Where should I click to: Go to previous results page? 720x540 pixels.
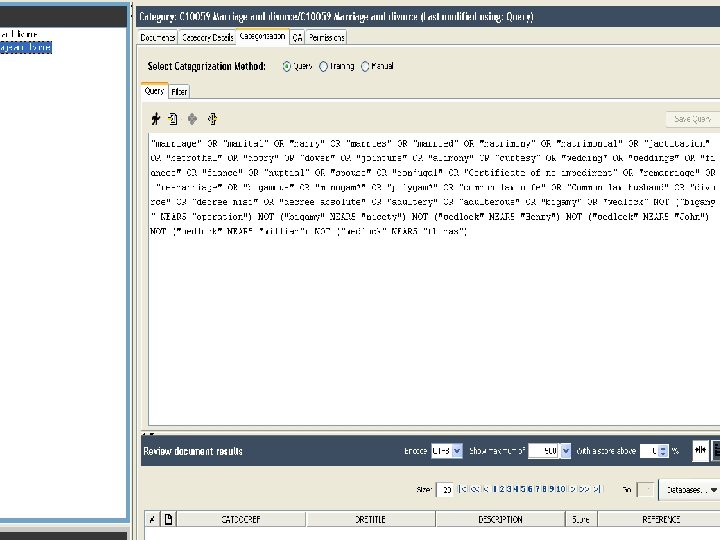[486, 489]
